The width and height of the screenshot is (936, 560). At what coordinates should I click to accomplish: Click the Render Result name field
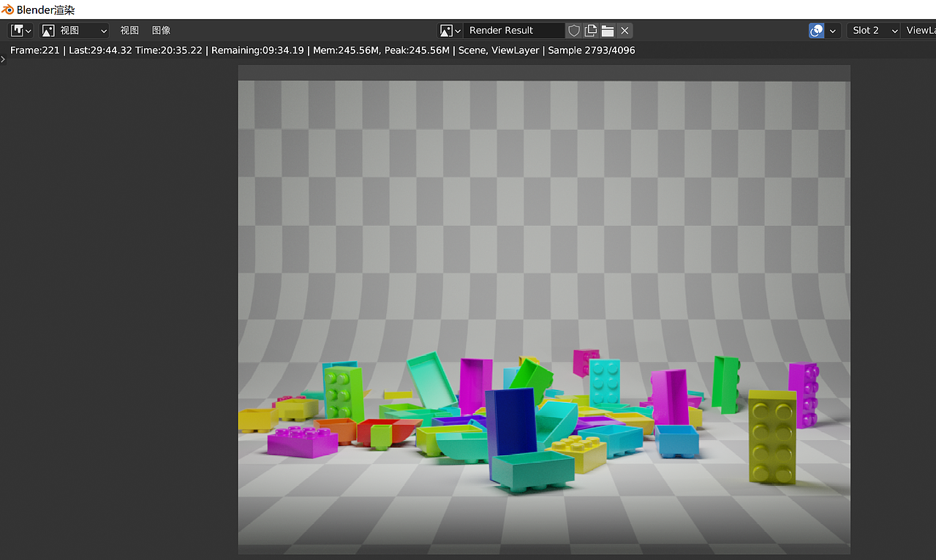(x=514, y=30)
